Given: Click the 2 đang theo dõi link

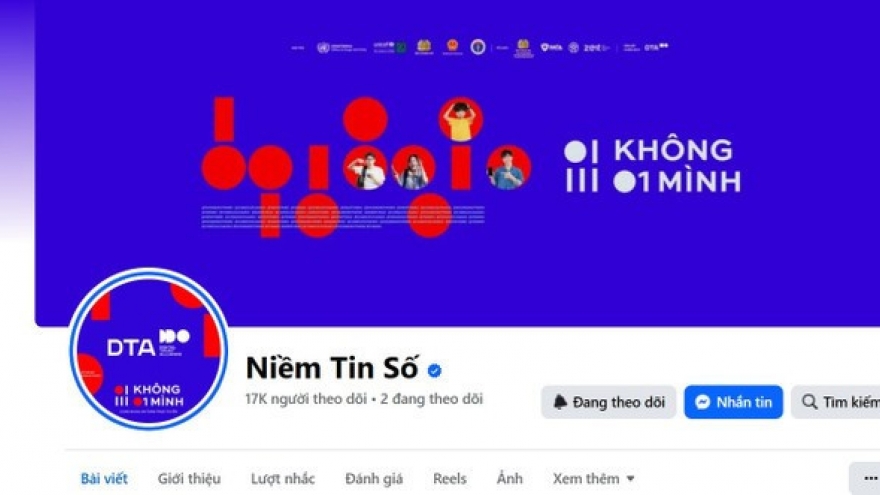Looking at the screenshot, I should pyautogui.click(x=432, y=399).
